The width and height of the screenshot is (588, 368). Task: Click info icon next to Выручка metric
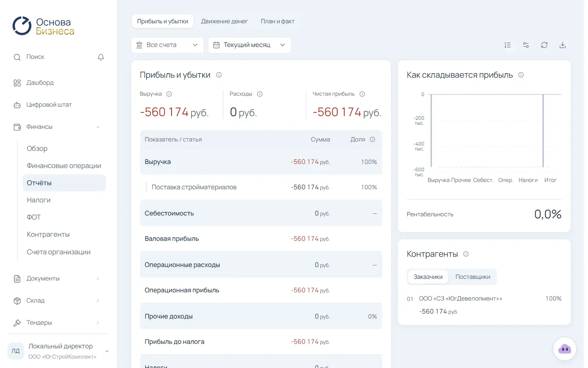click(x=169, y=94)
